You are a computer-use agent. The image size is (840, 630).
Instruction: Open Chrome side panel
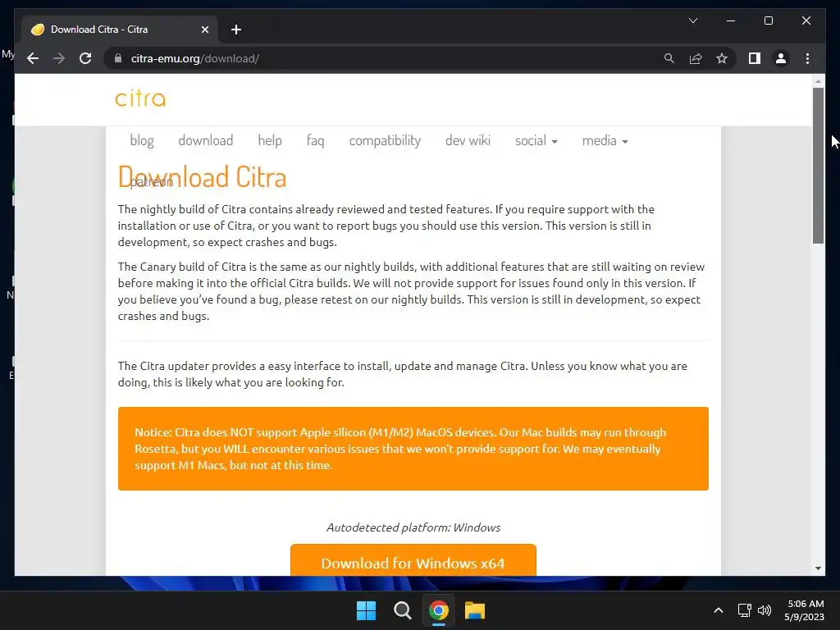coord(755,58)
